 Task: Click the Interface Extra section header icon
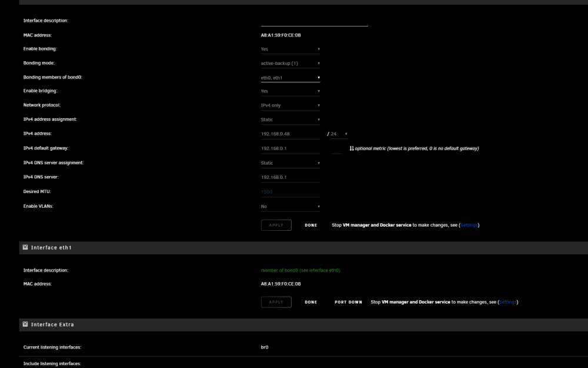25,324
